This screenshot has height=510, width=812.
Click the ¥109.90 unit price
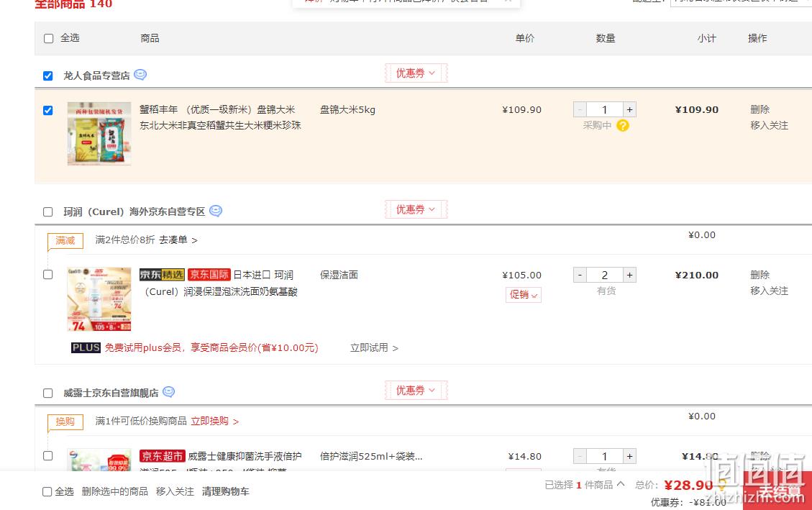522,110
